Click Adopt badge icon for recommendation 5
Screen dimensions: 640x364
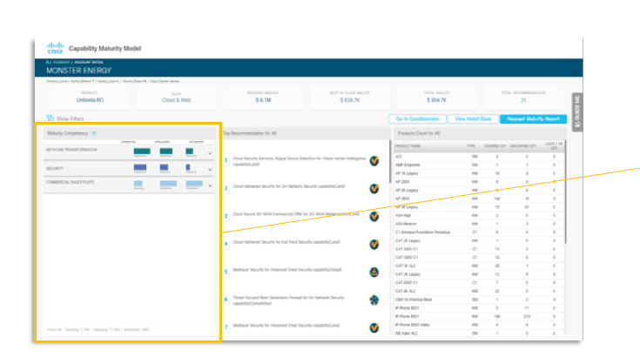374,272
